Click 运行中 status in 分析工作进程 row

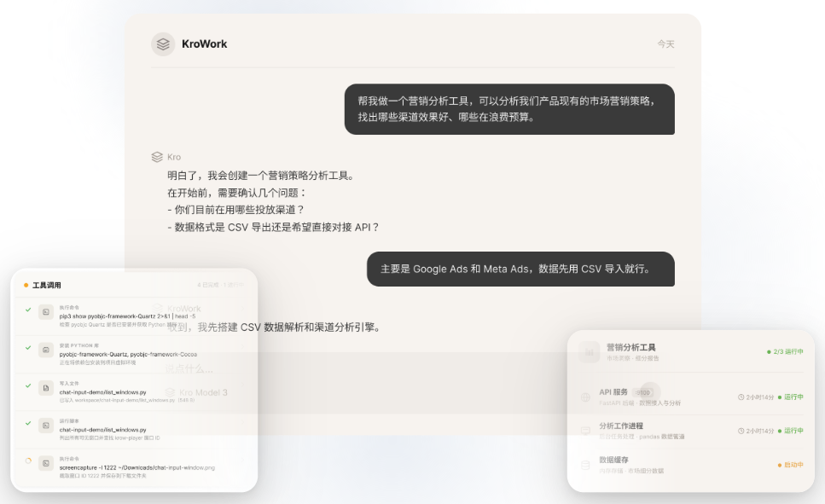point(791,431)
